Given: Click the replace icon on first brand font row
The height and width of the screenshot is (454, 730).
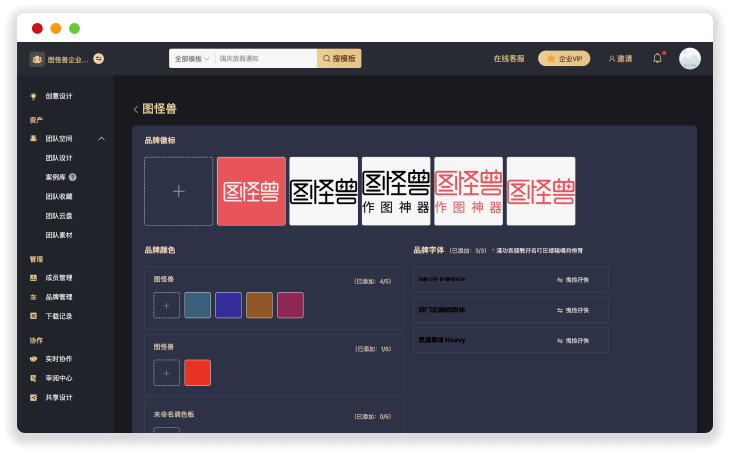Looking at the screenshot, I should point(560,280).
